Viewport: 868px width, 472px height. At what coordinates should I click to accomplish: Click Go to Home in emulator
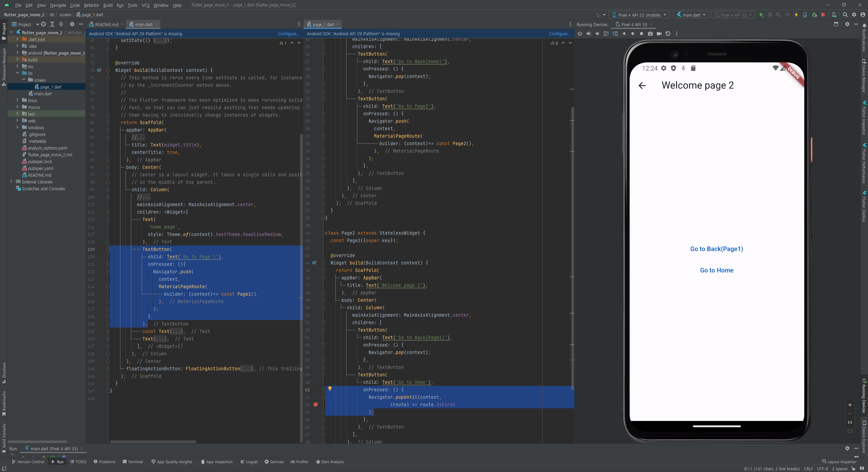(716, 270)
